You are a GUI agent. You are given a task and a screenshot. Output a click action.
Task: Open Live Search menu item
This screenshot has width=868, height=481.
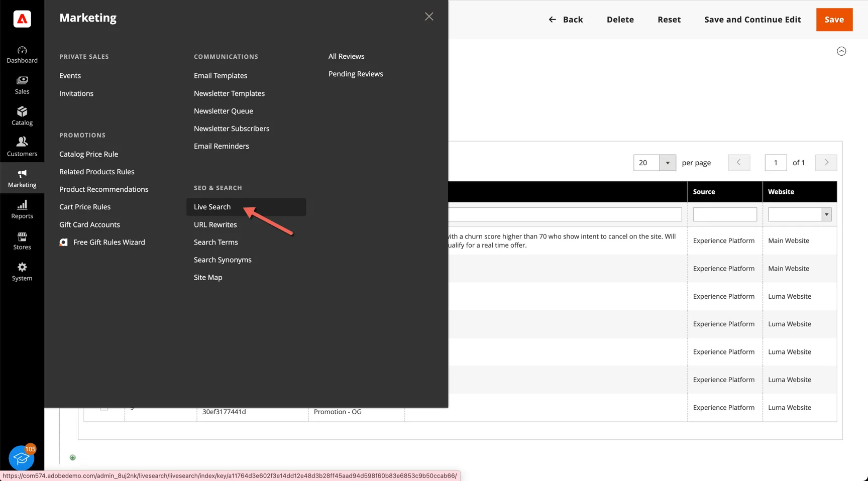click(x=212, y=207)
